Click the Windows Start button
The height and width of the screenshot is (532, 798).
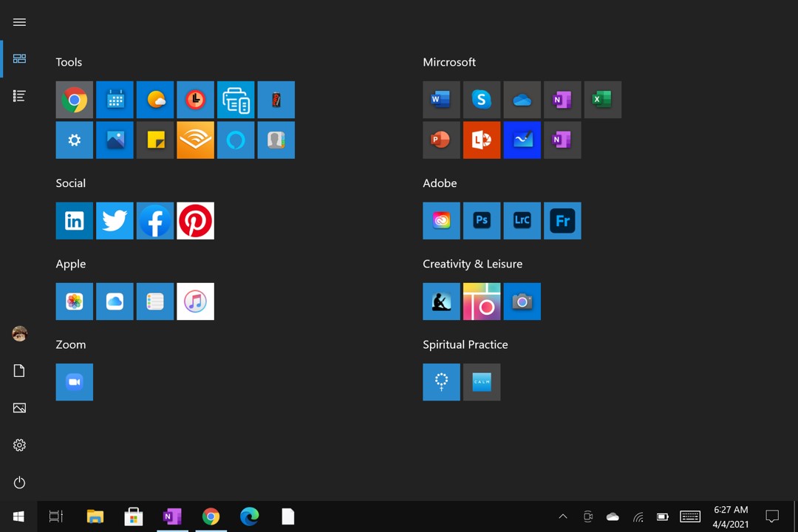[x=18, y=516]
